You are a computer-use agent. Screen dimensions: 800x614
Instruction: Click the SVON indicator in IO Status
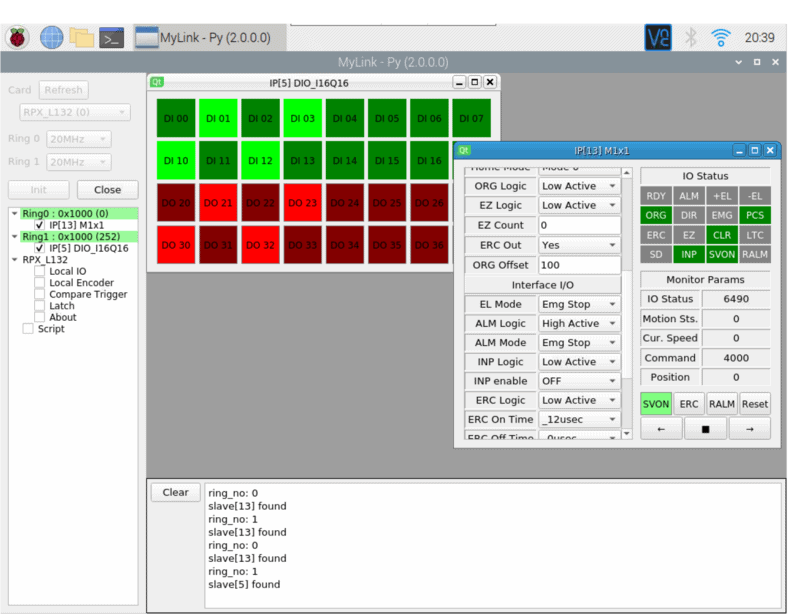coord(722,254)
